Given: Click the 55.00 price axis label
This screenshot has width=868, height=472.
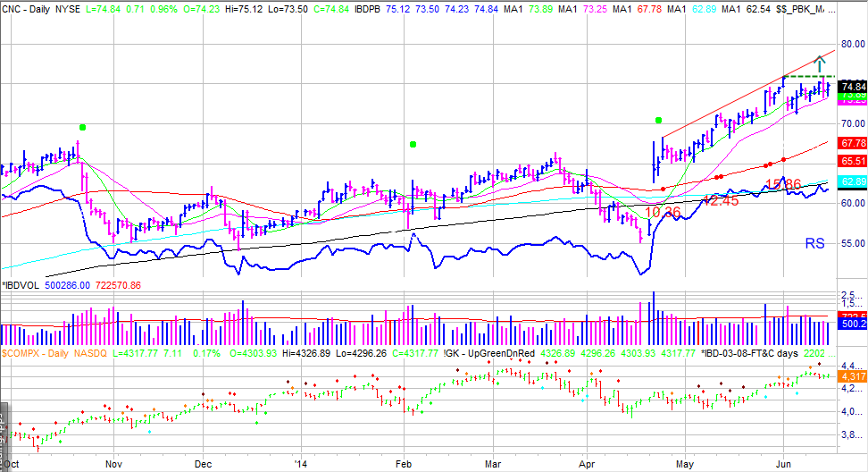Looking at the screenshot, I should tap(853, 243).
